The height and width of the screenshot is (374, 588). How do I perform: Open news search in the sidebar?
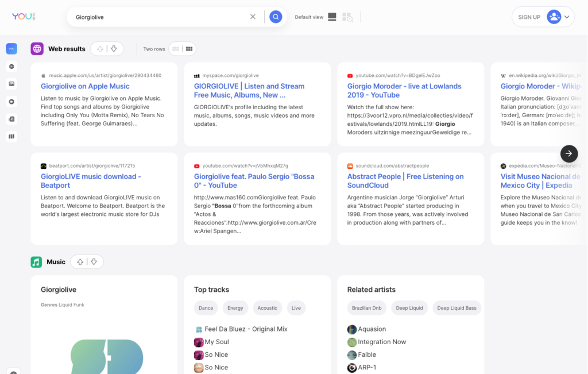pos(11,119)
